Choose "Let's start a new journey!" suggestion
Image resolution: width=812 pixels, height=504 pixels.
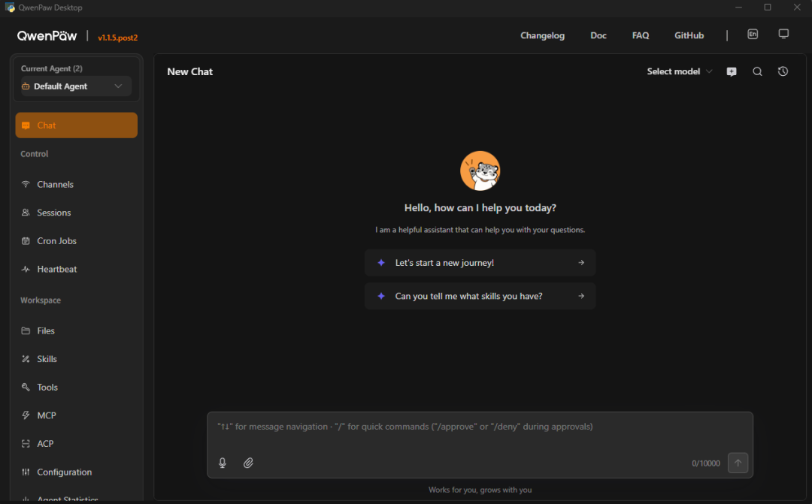tap(480, 262)
